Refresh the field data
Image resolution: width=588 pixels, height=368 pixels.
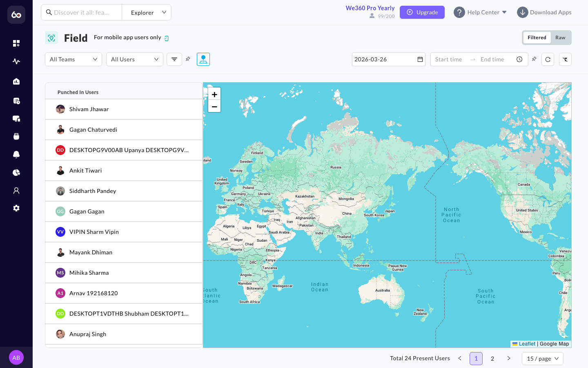(548, 59)
